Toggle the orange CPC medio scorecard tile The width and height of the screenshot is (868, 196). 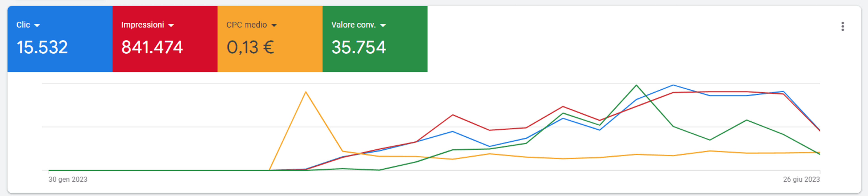point(270,39)
